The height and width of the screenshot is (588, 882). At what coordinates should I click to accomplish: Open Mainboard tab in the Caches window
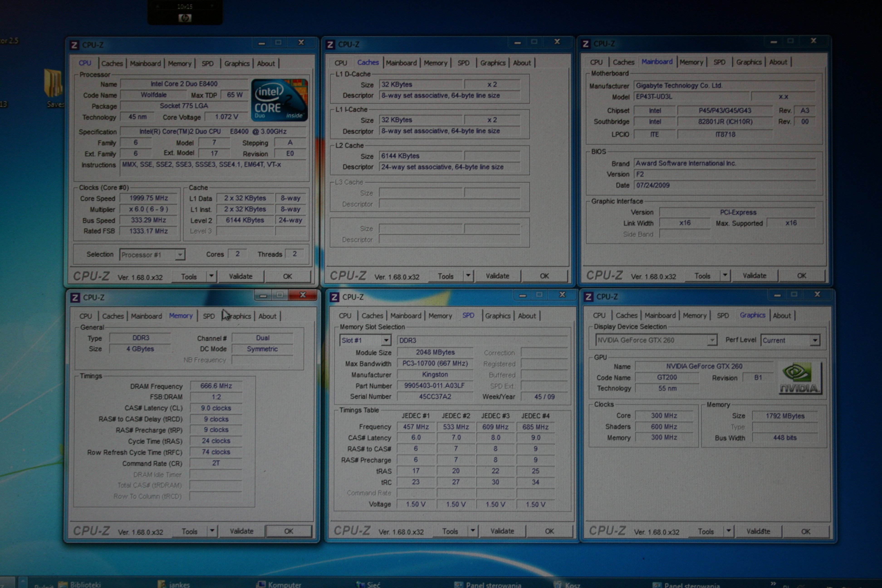pyautogui.click(x=401, y=63)
